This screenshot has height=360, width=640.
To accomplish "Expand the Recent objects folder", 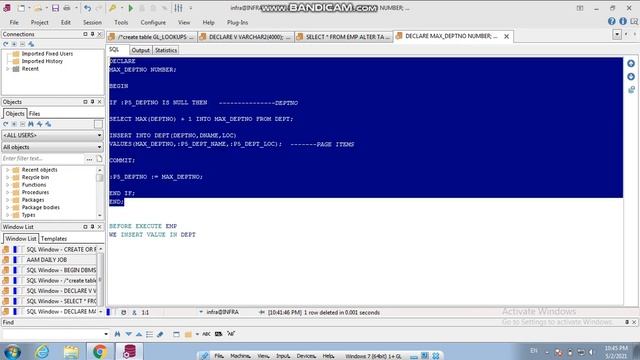I will (7, 170).
